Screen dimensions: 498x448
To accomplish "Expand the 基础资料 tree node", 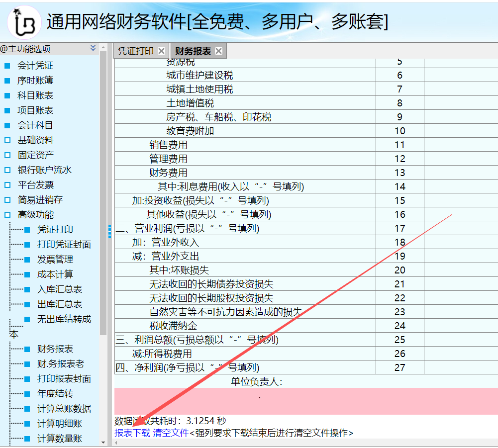I will click(7, 140).
